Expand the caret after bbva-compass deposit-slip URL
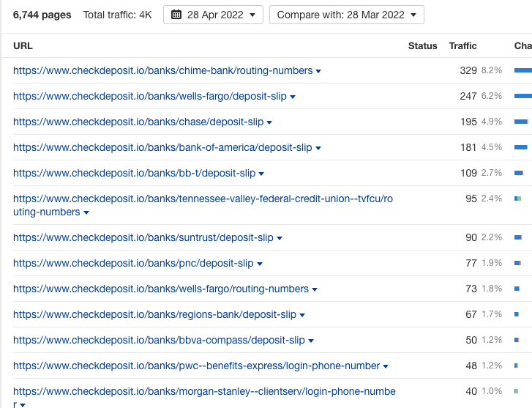This screenshot has height=408, width=532. tap(311, 341)
